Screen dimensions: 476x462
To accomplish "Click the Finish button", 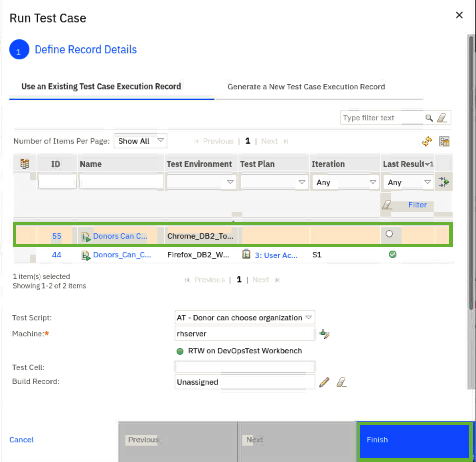I will (414, 440).
